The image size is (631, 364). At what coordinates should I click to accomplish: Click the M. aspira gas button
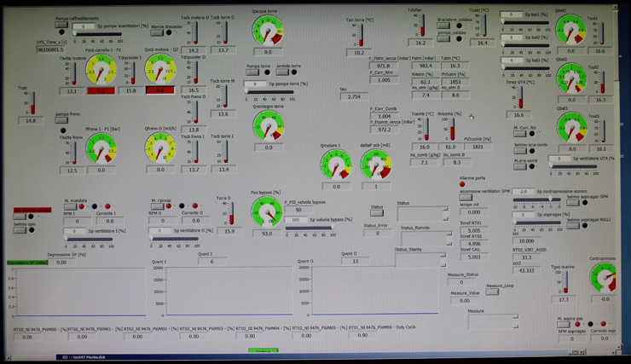[563, 324]
